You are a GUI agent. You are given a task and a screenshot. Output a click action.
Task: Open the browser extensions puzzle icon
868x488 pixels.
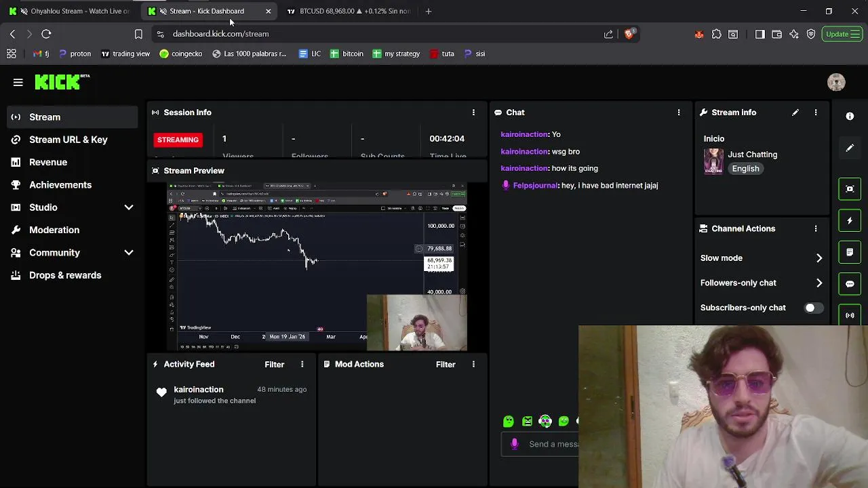pyautogui.click(x=717, y=34)
